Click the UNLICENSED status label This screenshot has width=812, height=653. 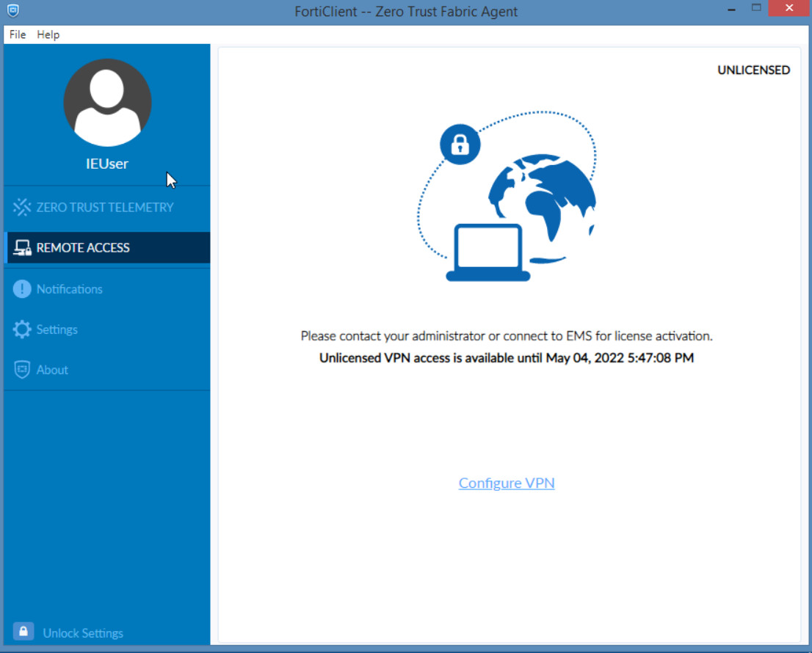[753, 70]
